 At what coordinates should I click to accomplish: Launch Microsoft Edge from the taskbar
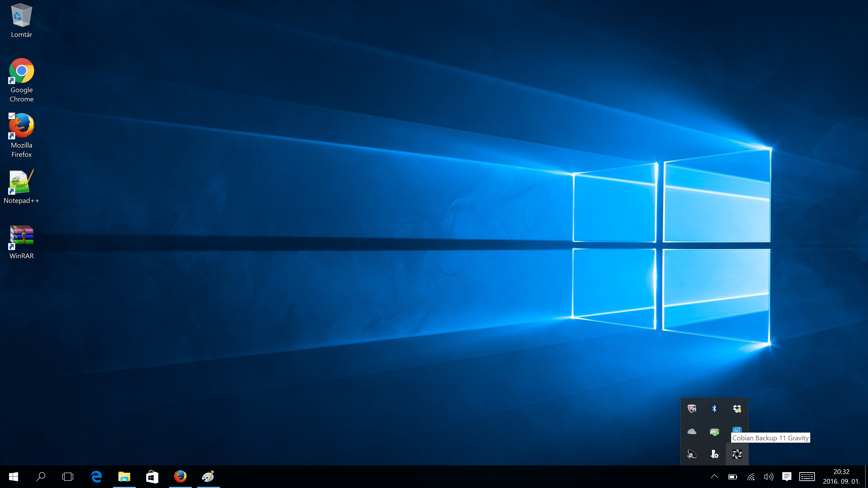(96, 476)
